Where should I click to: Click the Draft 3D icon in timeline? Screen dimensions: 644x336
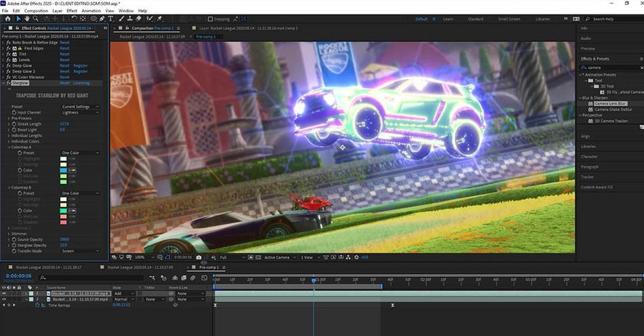coord(164,278)
